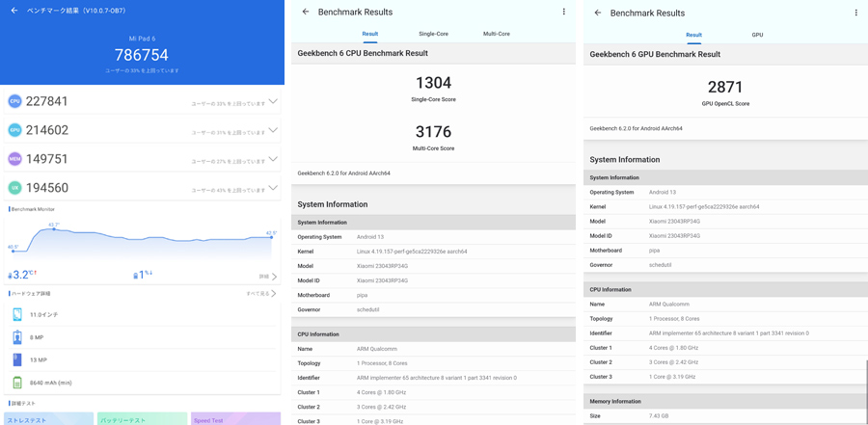The height and width of the screenshot is (425, 868).
Task: Expand the UX score 194560 details
Action: [x=272, y=188]
